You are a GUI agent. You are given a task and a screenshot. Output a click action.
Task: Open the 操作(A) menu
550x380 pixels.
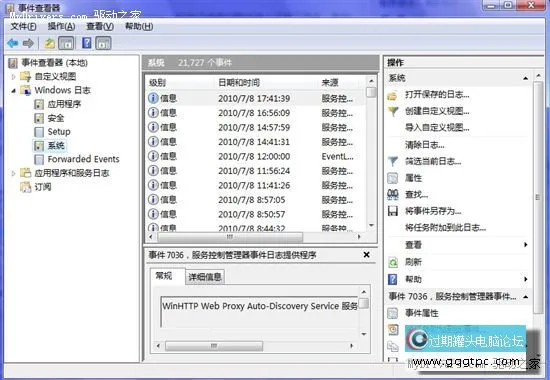coord(61,26)
